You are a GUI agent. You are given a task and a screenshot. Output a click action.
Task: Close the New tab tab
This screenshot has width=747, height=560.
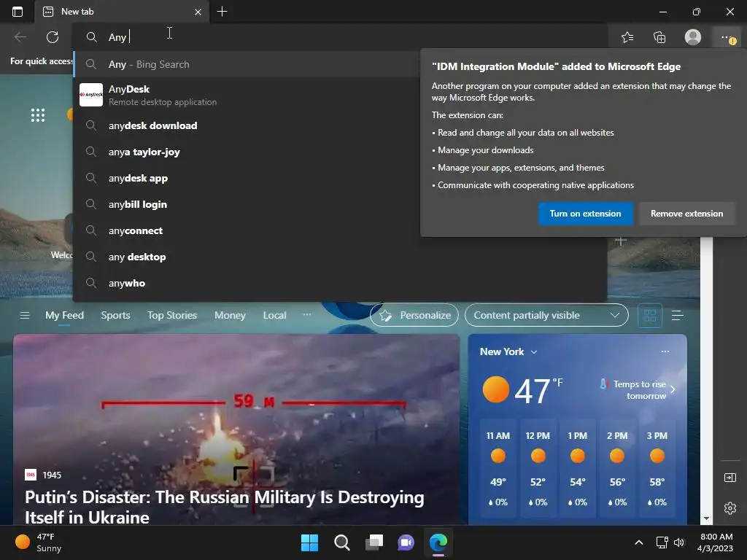pyautogui.click(x=198, y=12)
